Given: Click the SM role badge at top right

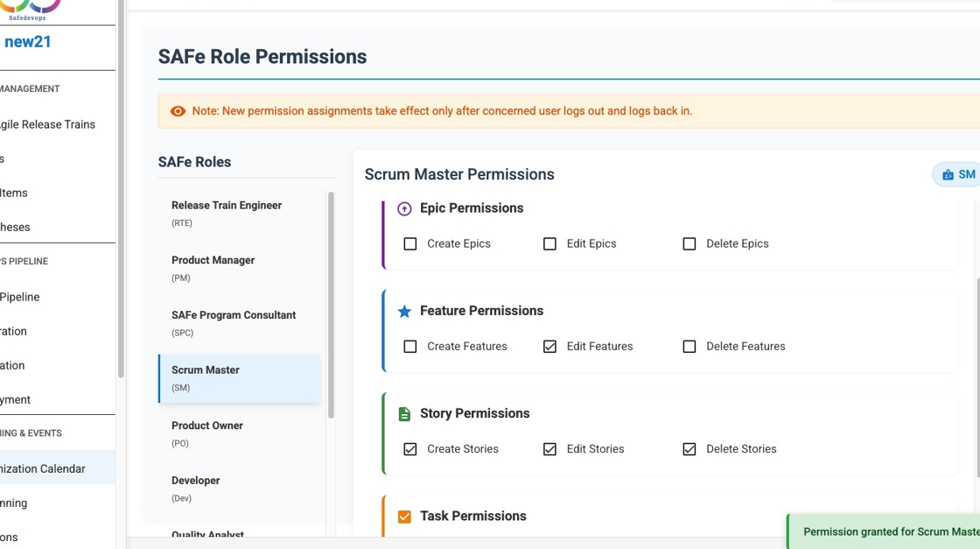Looking at the screenshot, I should (958, 174).
